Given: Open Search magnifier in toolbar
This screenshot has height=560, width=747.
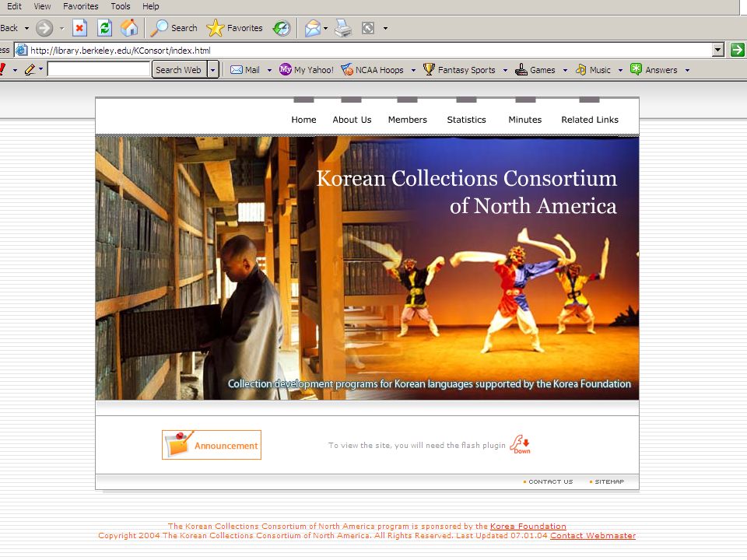Looking at the screenshot, I should (x=174, y=28).
